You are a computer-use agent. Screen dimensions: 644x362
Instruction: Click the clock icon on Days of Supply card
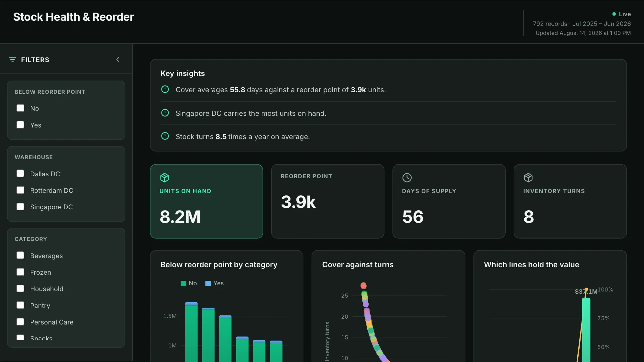coord(407,178)
